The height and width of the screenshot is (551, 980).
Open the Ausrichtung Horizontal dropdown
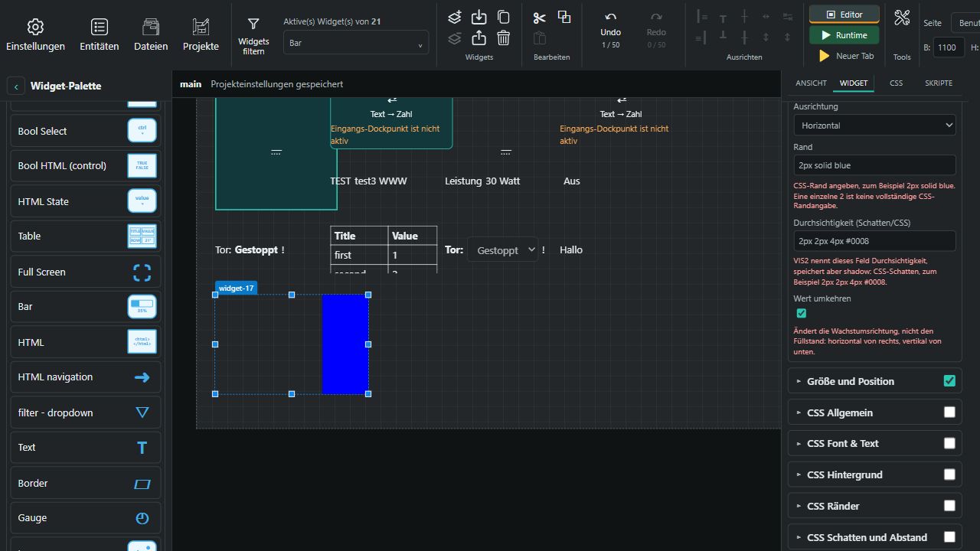[874, 126]
